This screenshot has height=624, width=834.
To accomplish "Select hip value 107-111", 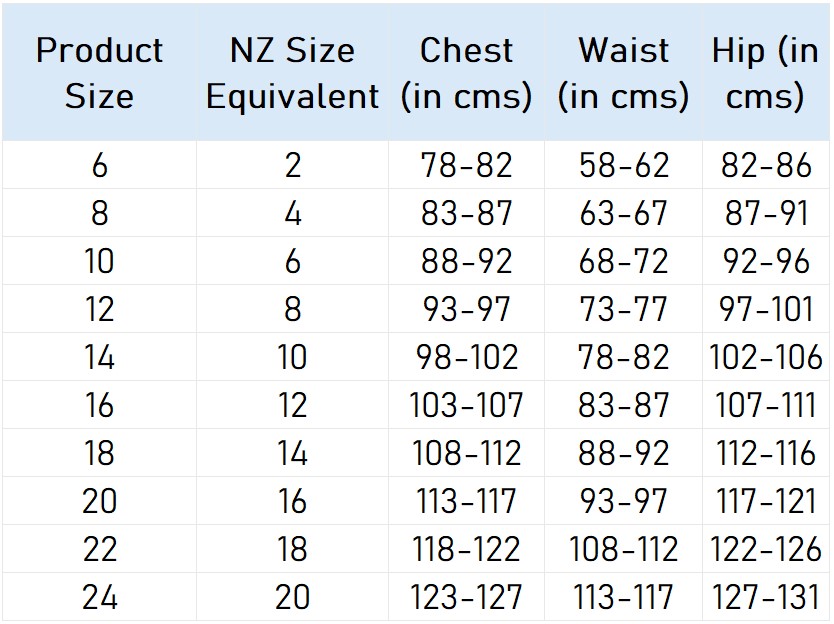I will tap(766, 405).
